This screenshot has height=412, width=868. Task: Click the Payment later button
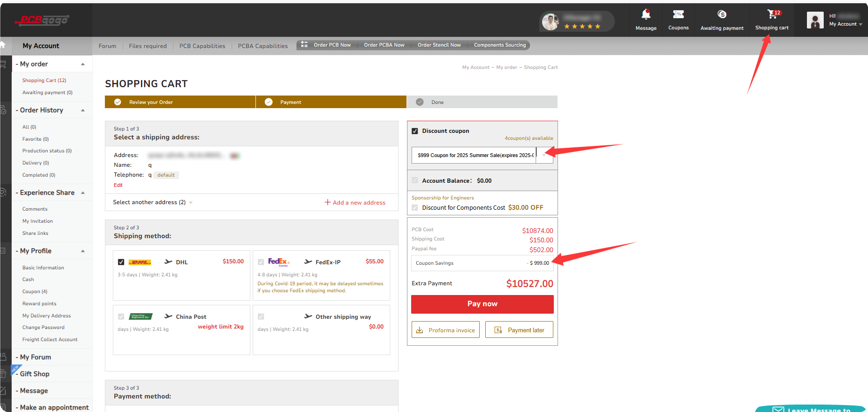519,330
